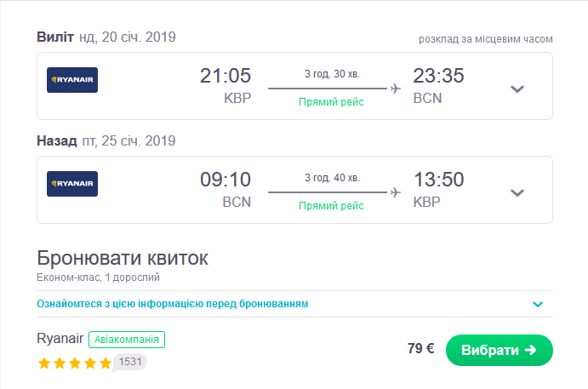Click outbound departure time 21:05
This screenshot has height=389, width=588.
(x=225, y=77)
